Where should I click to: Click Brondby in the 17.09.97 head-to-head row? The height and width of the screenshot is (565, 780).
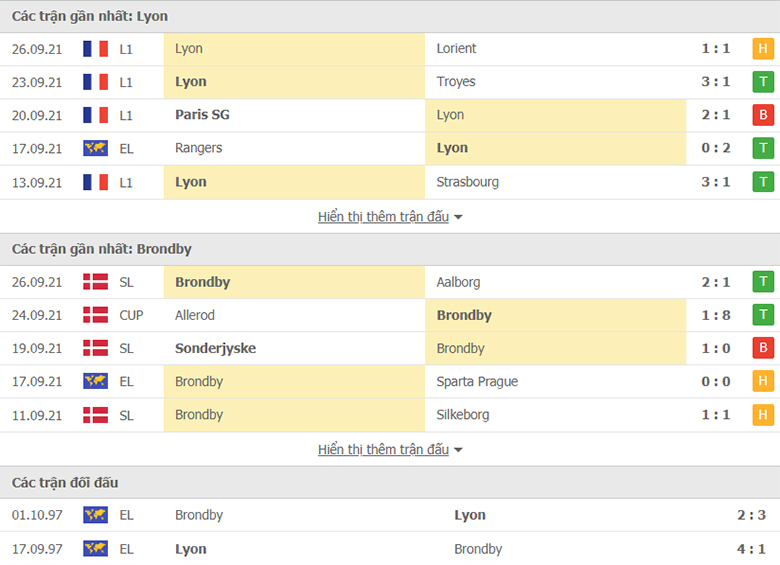(x=478, y=549)
